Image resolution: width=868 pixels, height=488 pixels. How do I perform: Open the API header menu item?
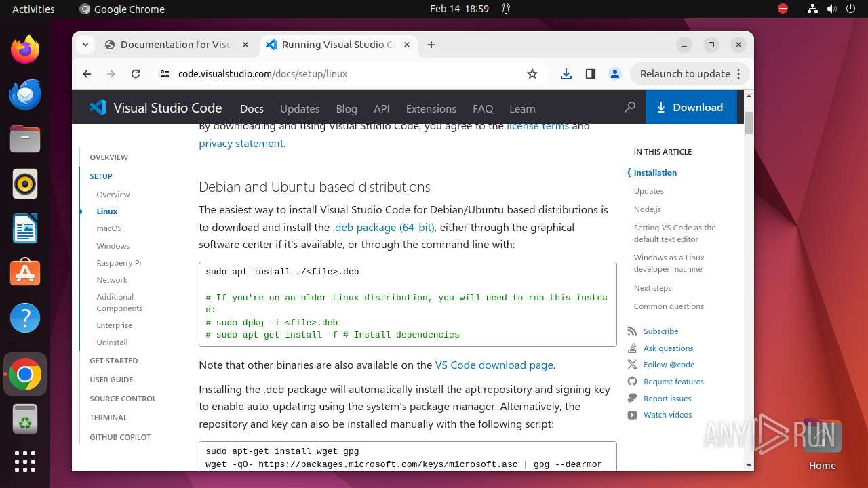tap(382, 108)
